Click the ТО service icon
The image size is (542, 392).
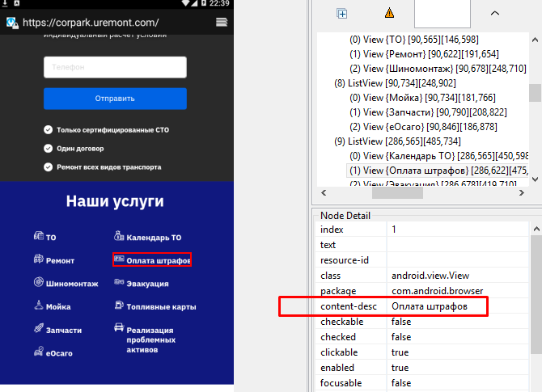click(39, 236)
